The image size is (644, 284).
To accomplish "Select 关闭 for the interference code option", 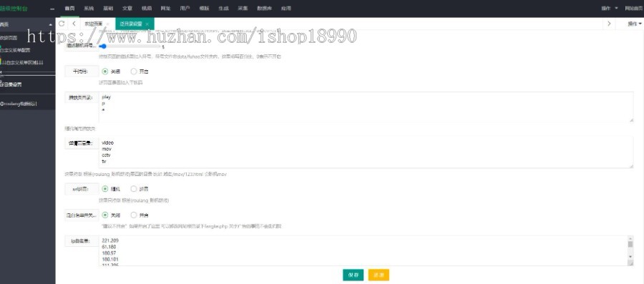I will click(110, 72).
